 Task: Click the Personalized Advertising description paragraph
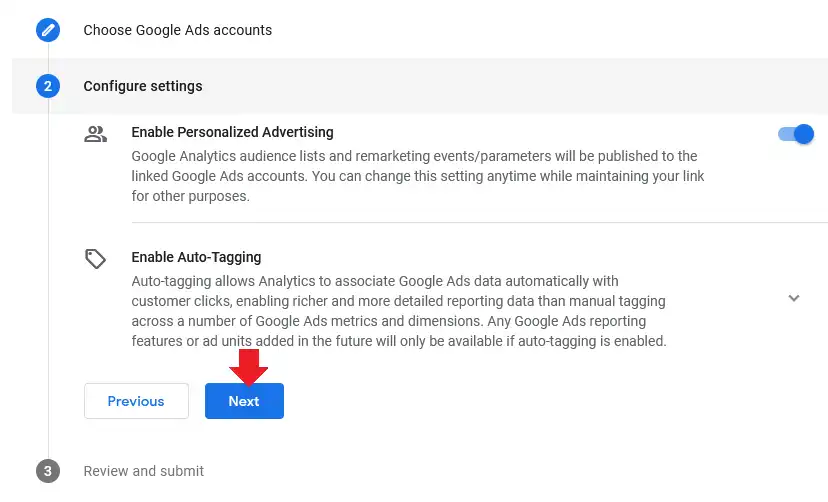point(418,176)
